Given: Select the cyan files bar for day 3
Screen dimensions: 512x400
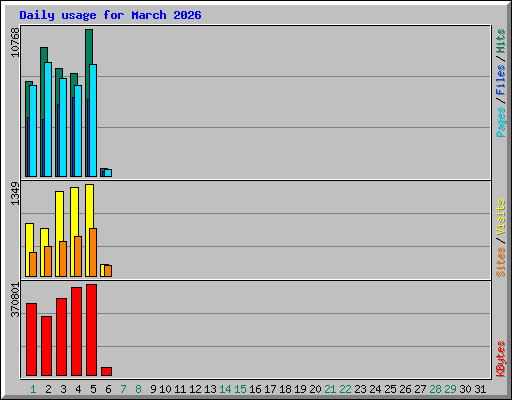Looking at the screenshot, I should 63,127.
